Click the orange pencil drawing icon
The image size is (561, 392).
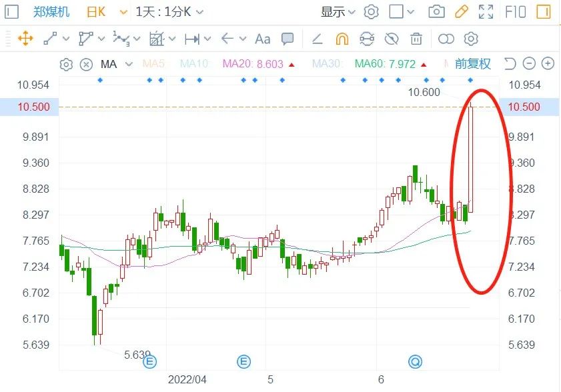pyautogui.click(x=461, y=12)
